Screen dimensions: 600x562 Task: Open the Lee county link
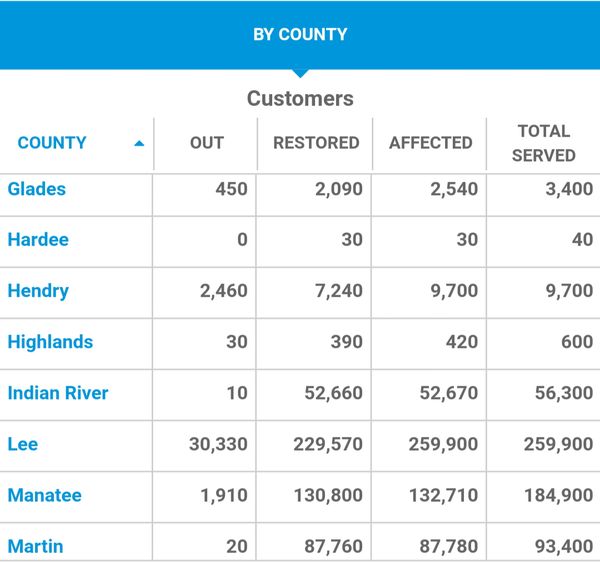pyautogui.click(x=23, y=444)
